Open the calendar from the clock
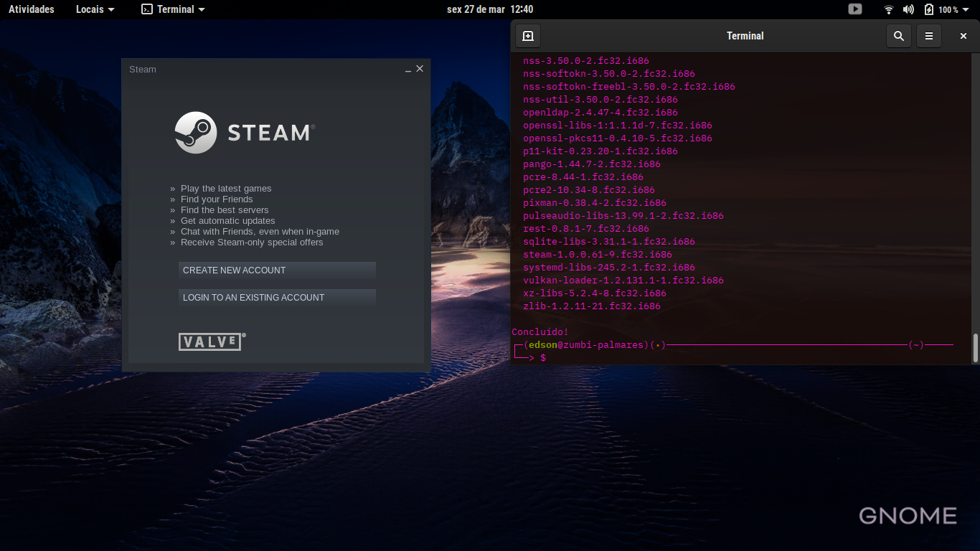The image size is (980, 551). click(489, 9)
